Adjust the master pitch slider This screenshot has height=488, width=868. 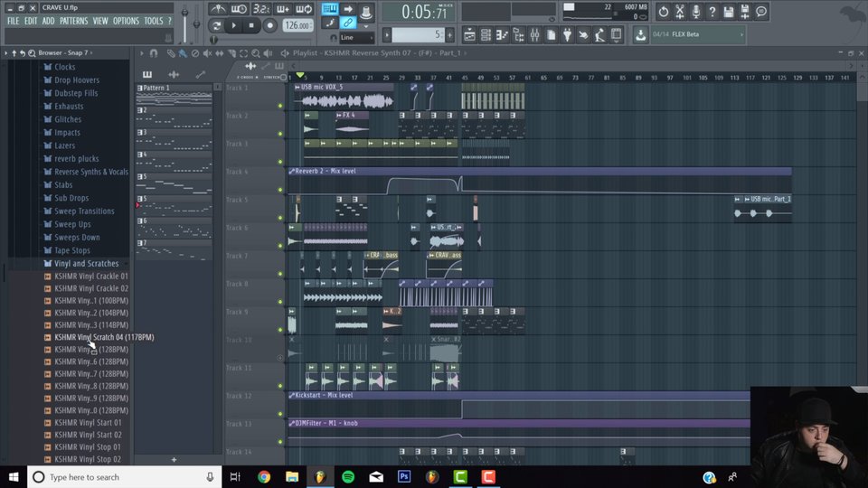click(x=196, y=25)
